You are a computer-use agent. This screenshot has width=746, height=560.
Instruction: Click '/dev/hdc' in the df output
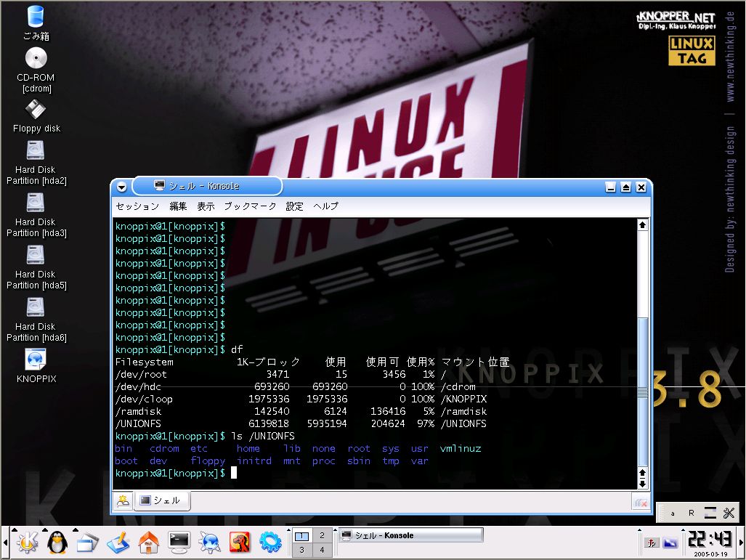point(138,386)
